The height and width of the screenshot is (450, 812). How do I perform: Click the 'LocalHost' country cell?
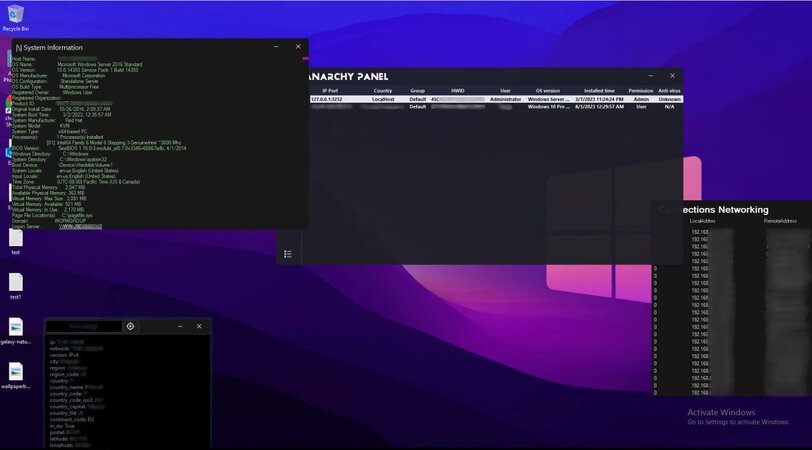pyautogui.click(x=383, y=99)
